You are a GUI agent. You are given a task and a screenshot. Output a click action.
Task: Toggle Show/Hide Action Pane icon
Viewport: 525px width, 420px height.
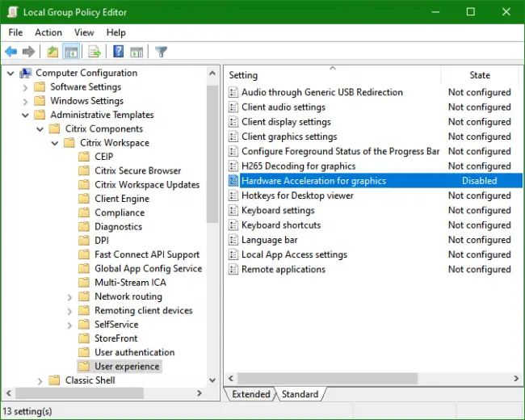[136, 52]
